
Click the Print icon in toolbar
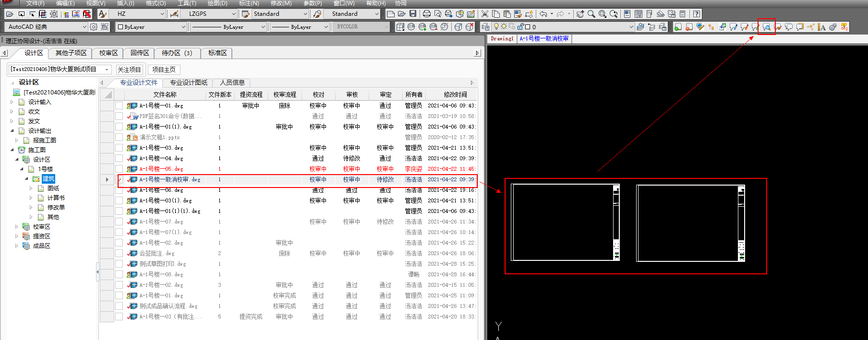click(426, 14)
